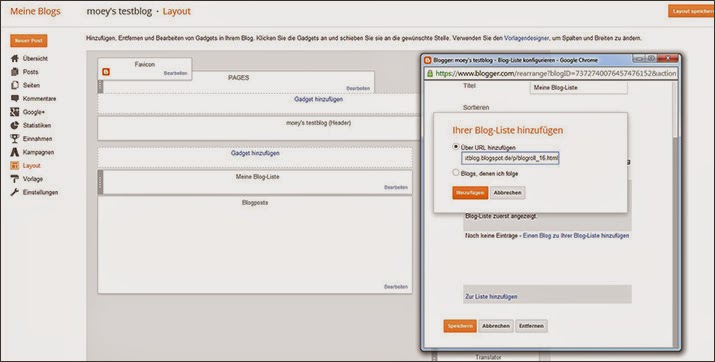The height and width of the screenshot is (362, 715).
Task: Click Abbrechen in the Blog-Liste hinzufügen dialog
Action: tap(508, 193)
